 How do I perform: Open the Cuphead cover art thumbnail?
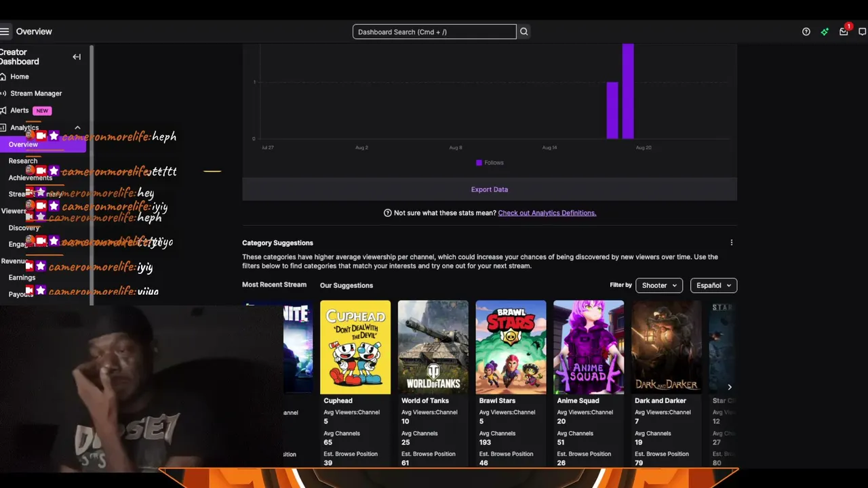coord(355,347)
